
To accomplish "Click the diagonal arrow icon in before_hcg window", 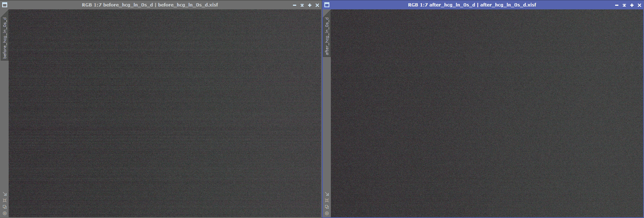I will click(x=5, y=194).
